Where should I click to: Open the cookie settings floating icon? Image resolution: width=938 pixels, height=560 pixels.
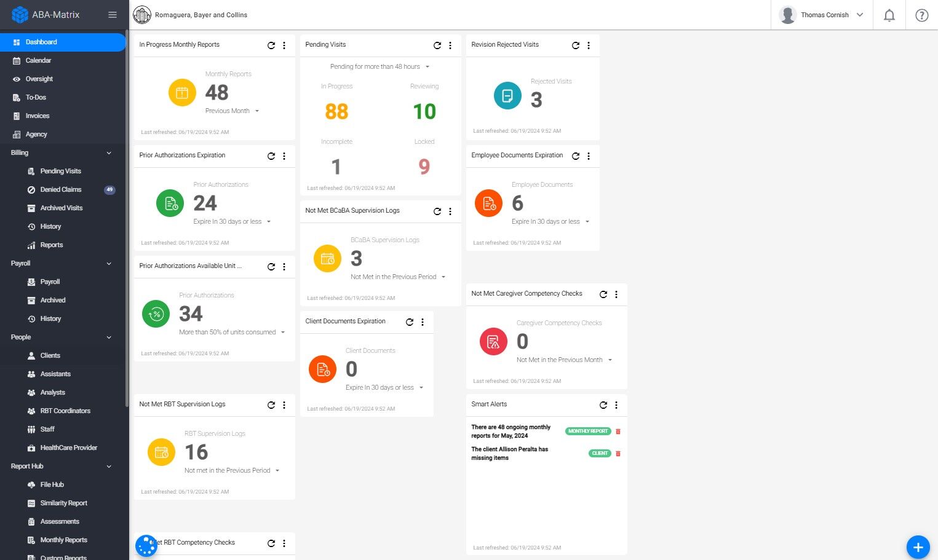click(x=146, y=546)
